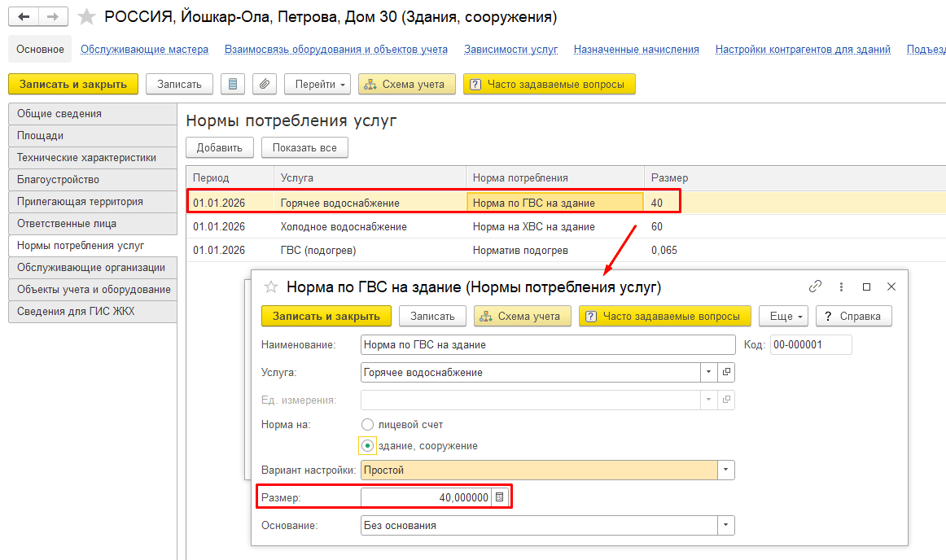Click the Наименование text field
Viewport: 946px width, 560px height.
pos(548,344)
